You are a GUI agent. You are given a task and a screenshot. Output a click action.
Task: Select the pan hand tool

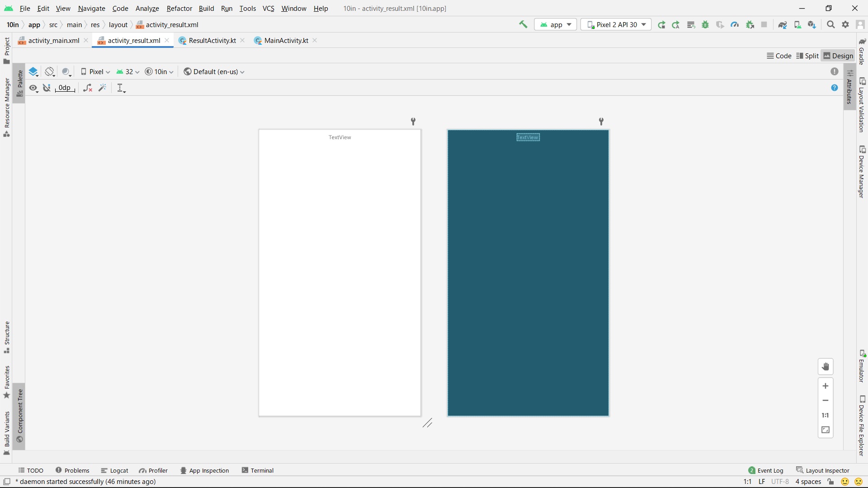pyautogui.click(x=826, y=366)
